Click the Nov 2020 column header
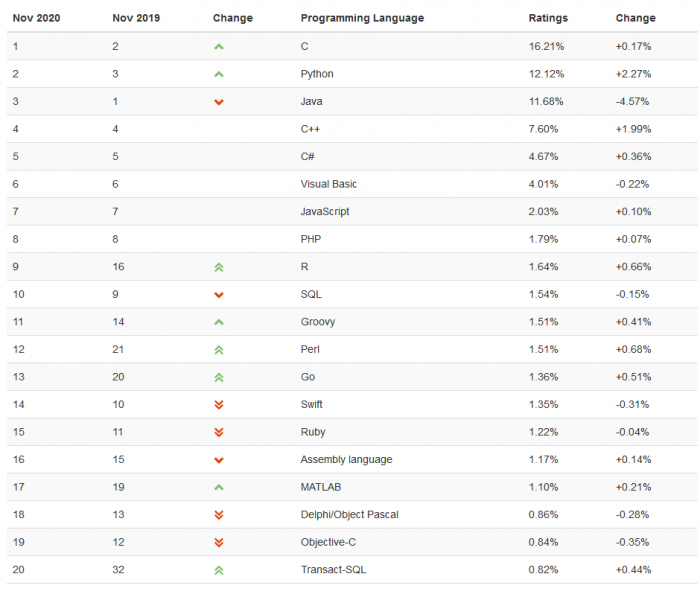The height and width of the screenshot is (600, 700). click(x=37, y=18)
